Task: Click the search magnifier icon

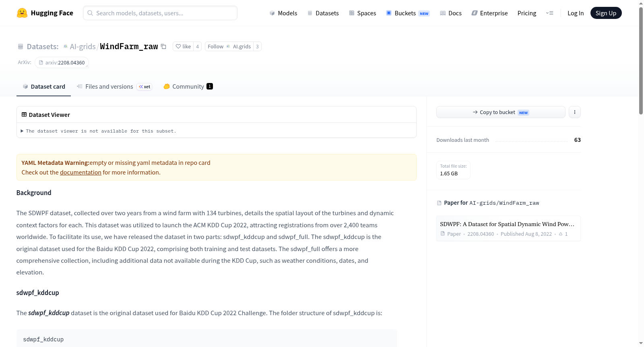Action: pyautogui.click(x=90, y=13)
